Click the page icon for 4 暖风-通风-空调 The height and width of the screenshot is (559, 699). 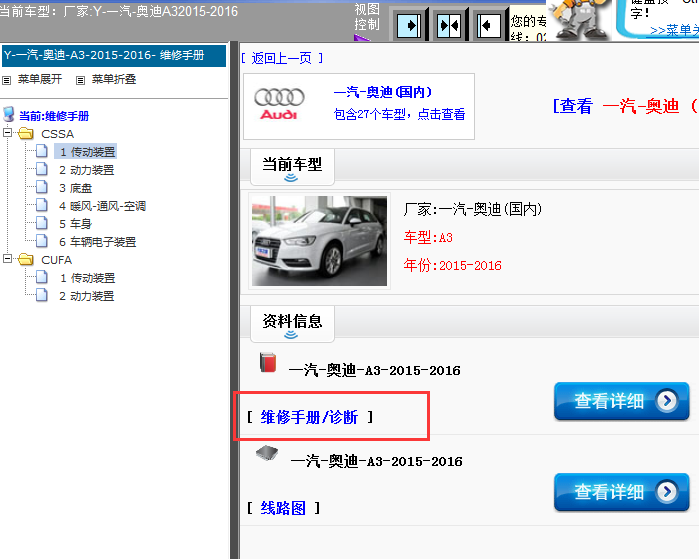42,205
